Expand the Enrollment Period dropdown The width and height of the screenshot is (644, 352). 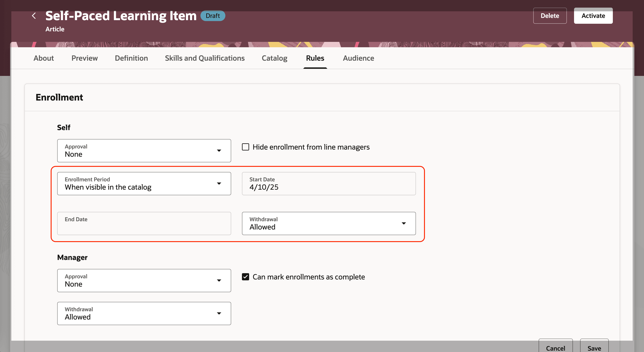coord(219,183)
